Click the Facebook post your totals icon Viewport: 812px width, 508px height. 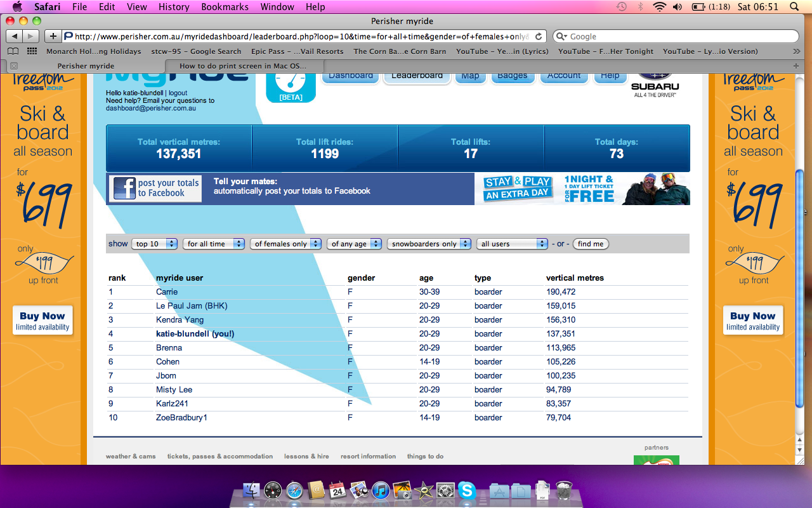124,189
